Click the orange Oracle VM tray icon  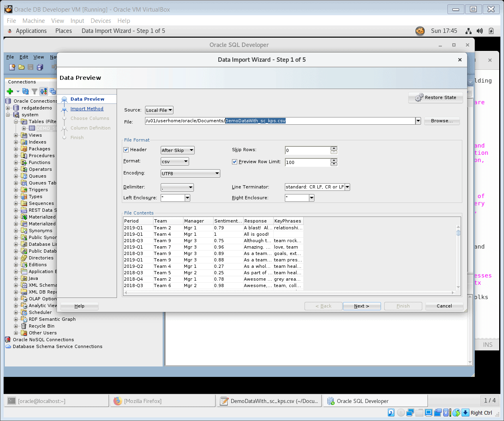(x=420, y=31)
